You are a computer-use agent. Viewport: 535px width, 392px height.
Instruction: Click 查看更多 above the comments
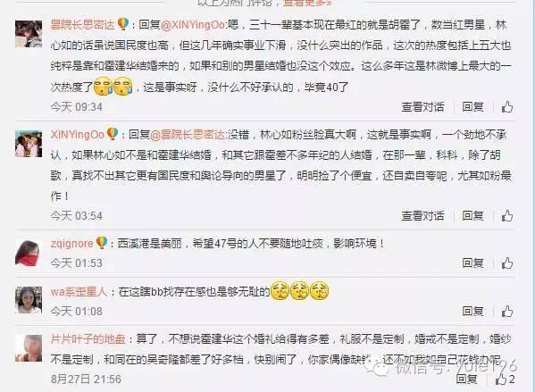tap(307, 3)
